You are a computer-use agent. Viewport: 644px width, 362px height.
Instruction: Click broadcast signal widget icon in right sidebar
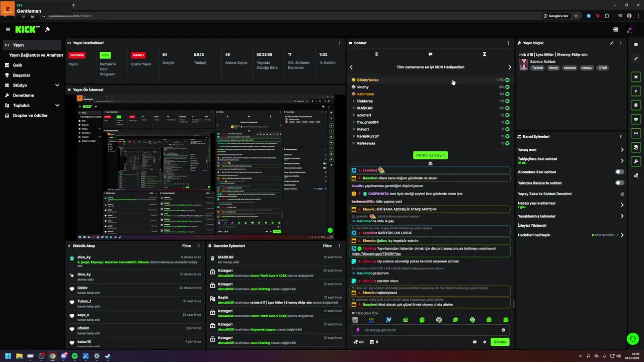[636, 133]
